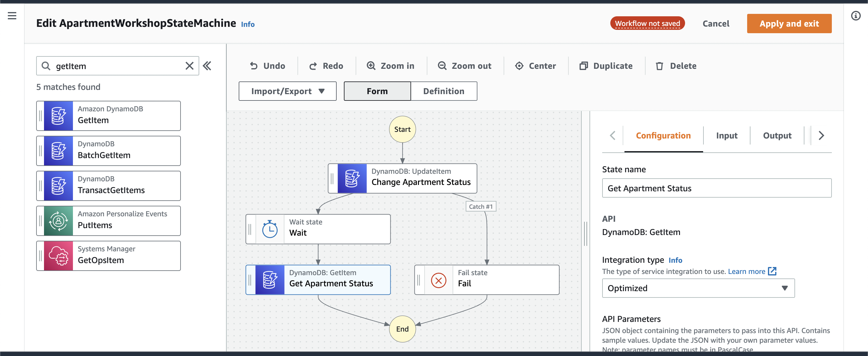Image resolution: width=868 pixels, height=356 pixels.
Task: Switch to Form view
Action: pos(377,91)
